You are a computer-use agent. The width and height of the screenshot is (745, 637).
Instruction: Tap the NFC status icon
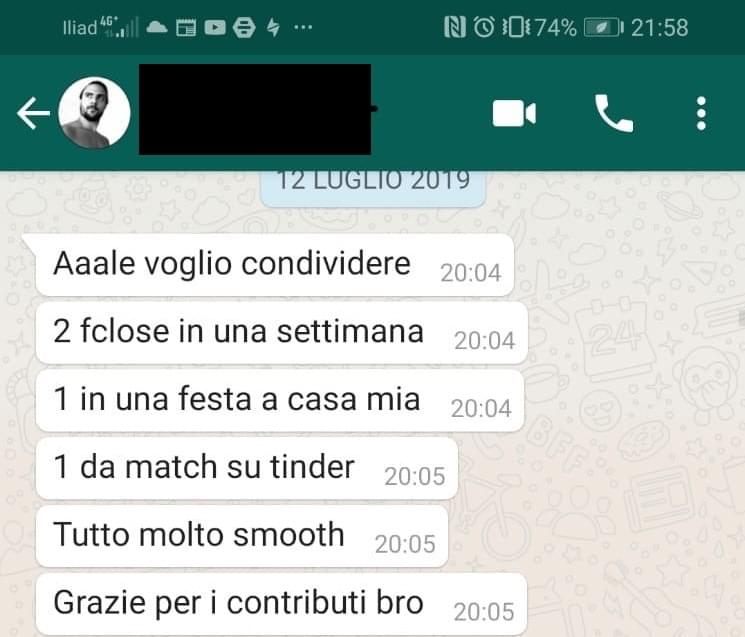coord(454,27)
